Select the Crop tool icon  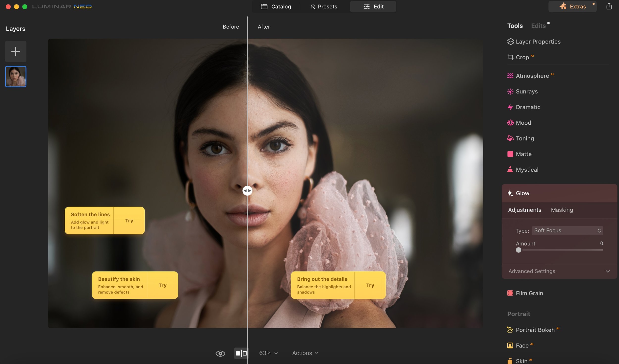click(510, 57)
